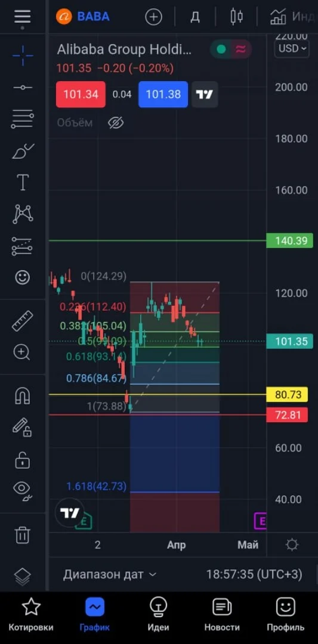This screenshot has width=318, height=644.
Task: Open the emoji sticker tool
Action: tap(22, 277)
